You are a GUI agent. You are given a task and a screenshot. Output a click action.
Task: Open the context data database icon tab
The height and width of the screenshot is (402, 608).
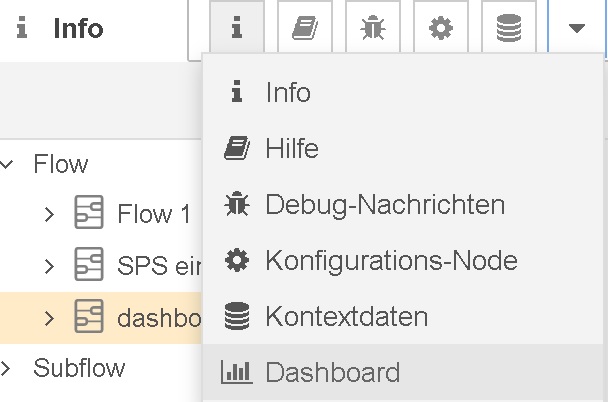click(x=508, y=28)
